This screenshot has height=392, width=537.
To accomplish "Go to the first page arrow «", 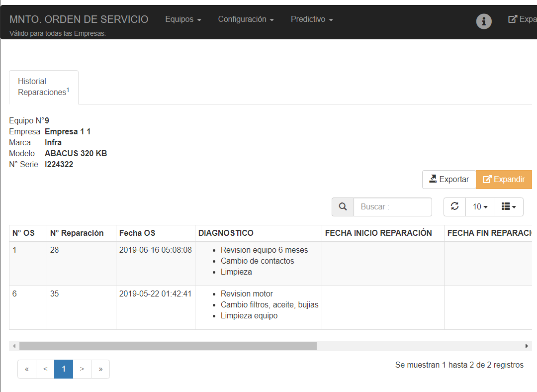I will tap(27, 369).
